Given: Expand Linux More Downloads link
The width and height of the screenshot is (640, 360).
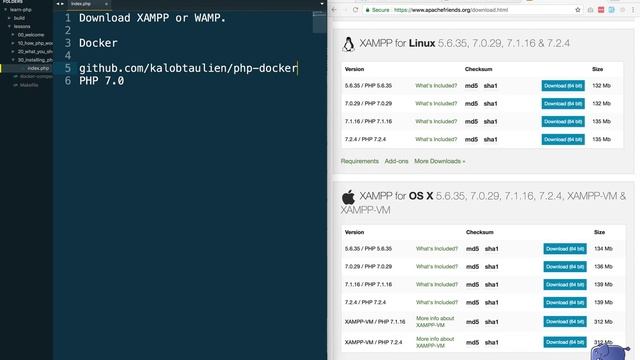Looking at the screenshot, I should tap(440, 161).
